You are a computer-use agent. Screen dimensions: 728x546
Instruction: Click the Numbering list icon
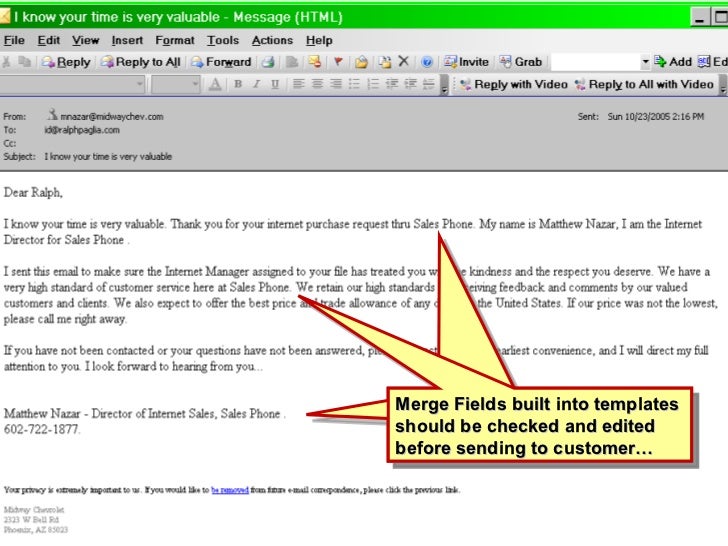372,84
